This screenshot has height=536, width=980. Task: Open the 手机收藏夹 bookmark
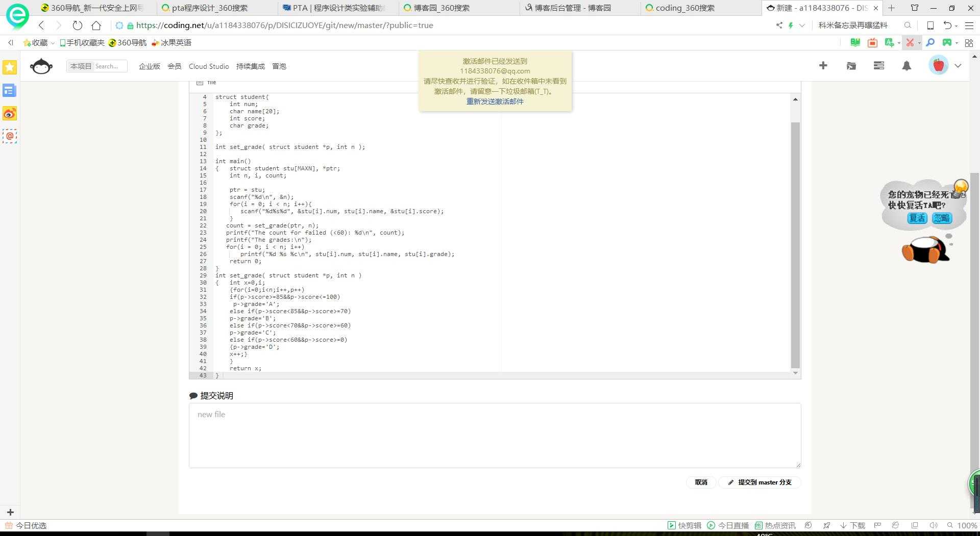(x=82, y=43)
